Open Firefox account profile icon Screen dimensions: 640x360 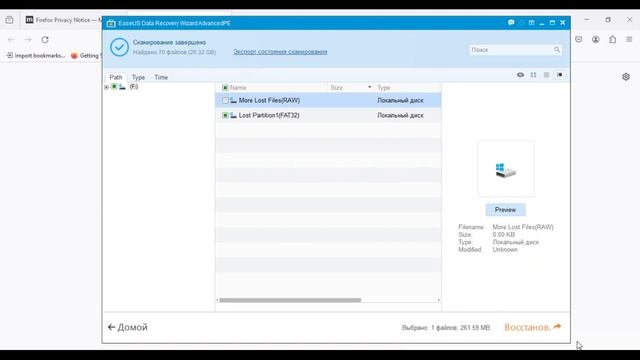(x=596, y=40)
